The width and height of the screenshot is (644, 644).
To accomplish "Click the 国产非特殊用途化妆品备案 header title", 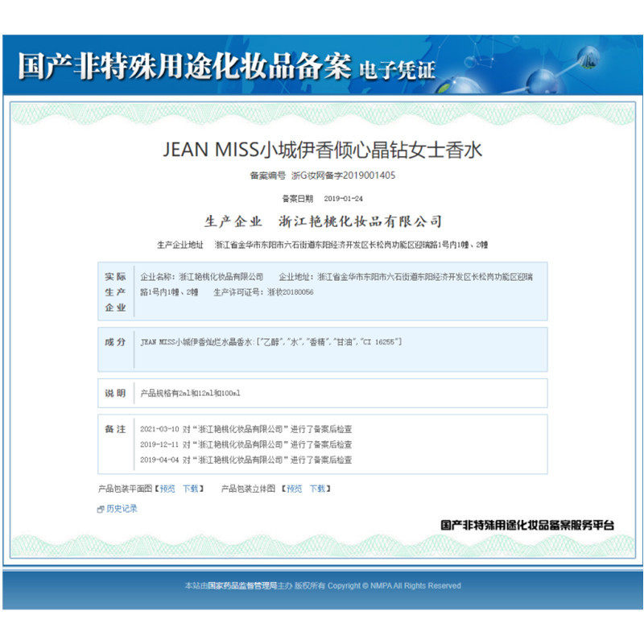I will point(184,68).
